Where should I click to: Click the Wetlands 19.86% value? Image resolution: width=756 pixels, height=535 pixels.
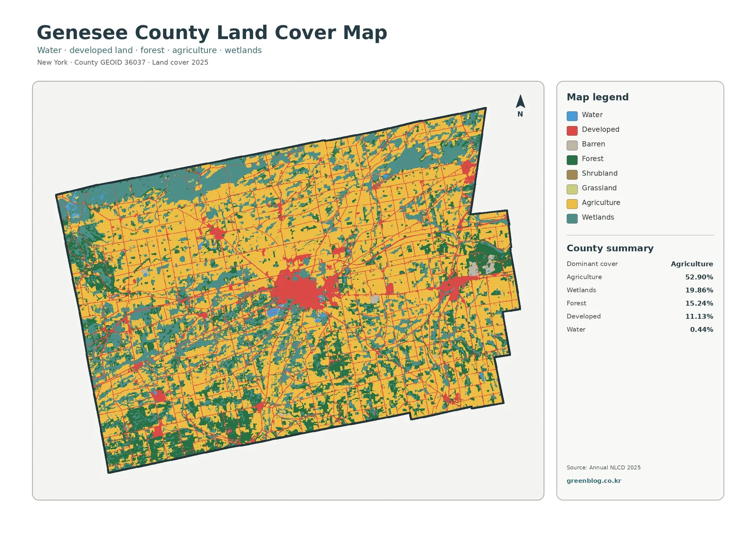pos(699,290)
